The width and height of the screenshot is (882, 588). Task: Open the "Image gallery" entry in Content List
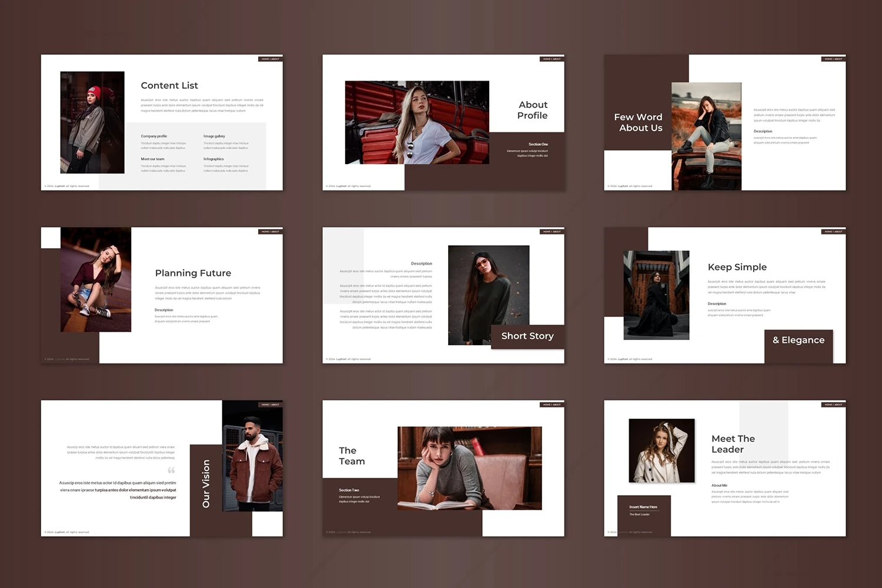tap(214, 136)
